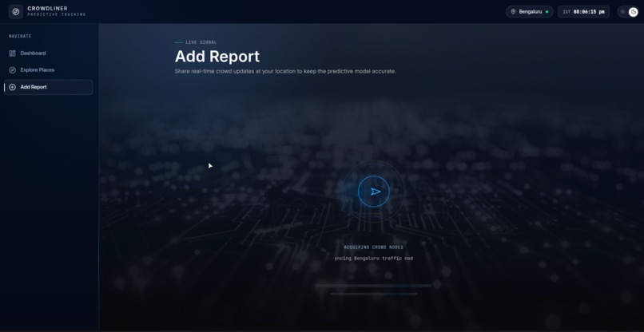
Task: Click the "LIVE SIGNAL" label
Action: pyautogui.click(x=201, y=42)
